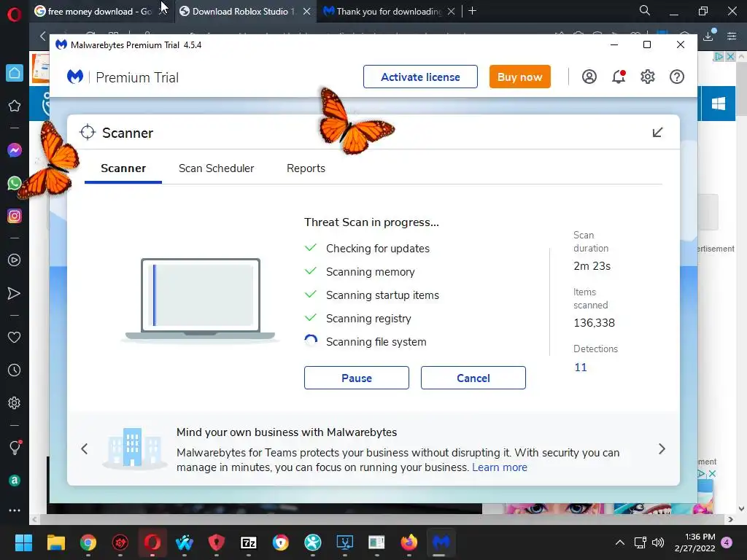Open Messenger in Opera sidebar
747x560 pixels.
(x=15, y=150)
